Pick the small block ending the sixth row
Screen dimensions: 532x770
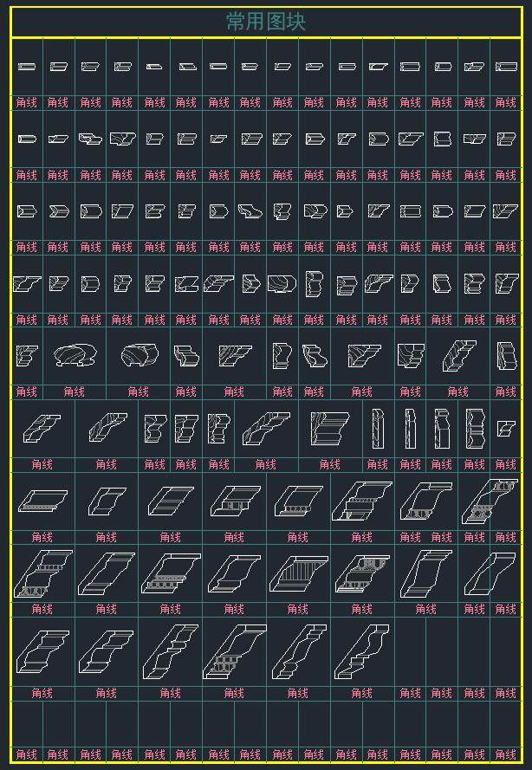[x=506, y=427]
